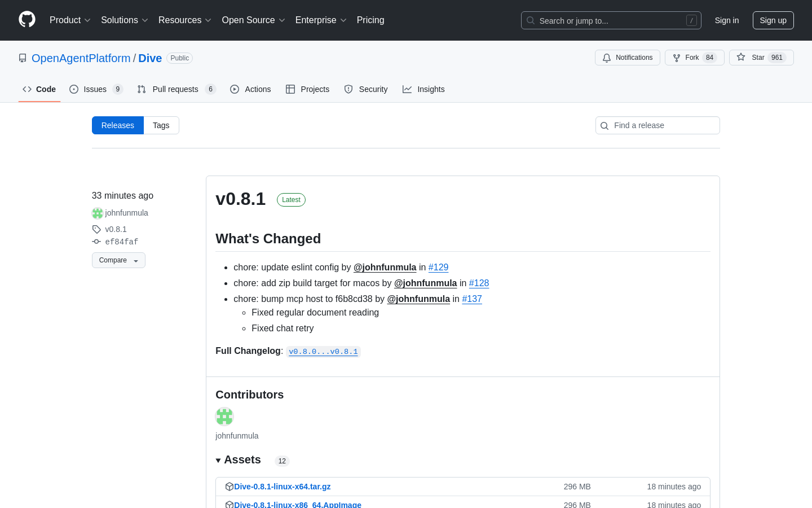
Task: Select the Releases toggle button
Action: (118, 125)
